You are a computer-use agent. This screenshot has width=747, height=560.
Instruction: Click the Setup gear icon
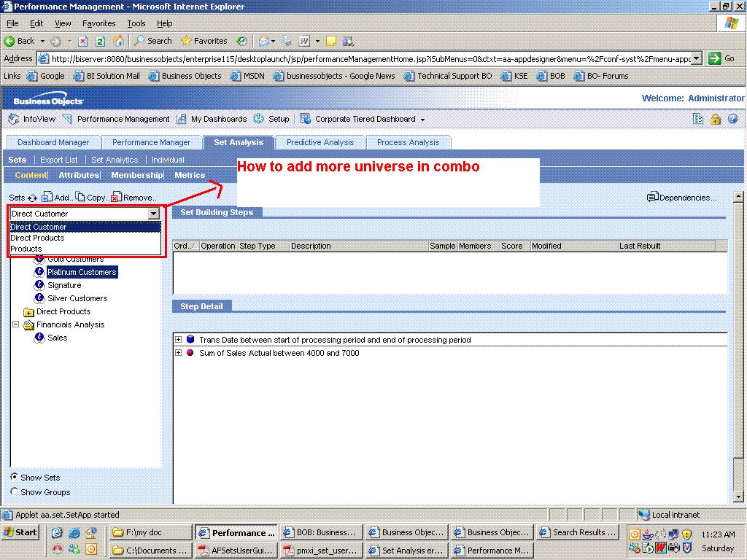point(259,119)
